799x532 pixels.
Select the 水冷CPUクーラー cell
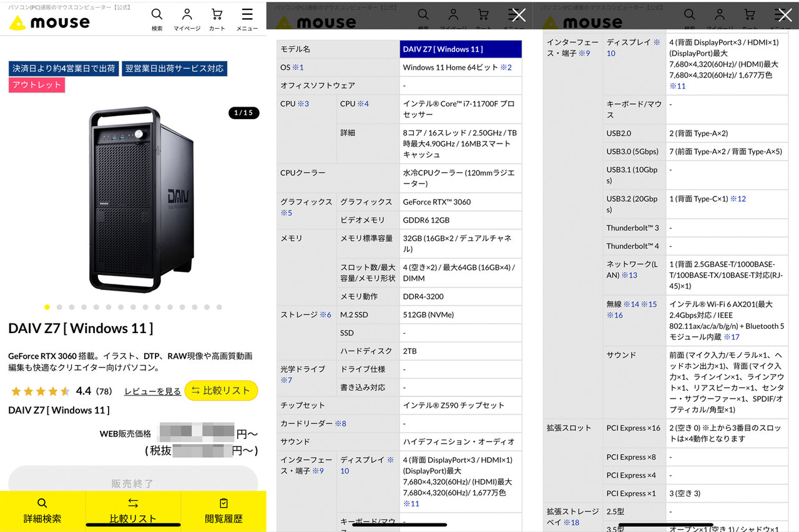(461, 178)
